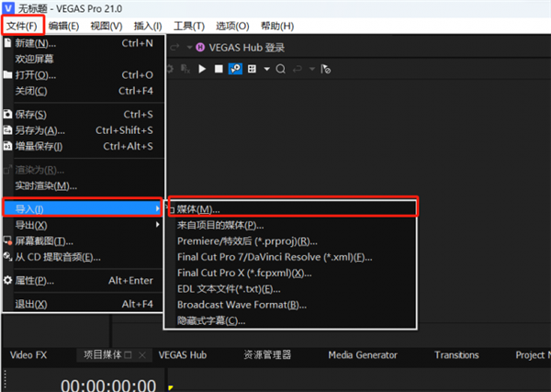Click the save disk icon

click(7, 114)
